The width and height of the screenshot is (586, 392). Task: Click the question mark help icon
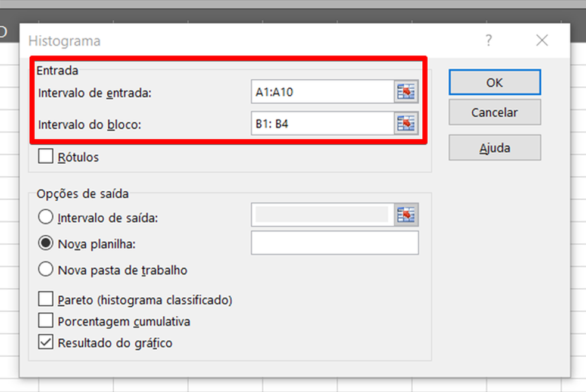488,41
